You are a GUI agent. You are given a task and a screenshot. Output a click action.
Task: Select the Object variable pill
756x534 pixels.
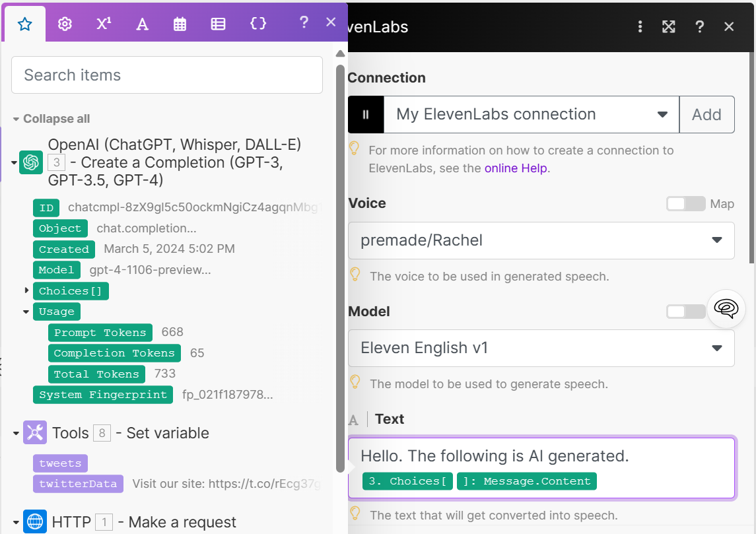click(60, 228)
